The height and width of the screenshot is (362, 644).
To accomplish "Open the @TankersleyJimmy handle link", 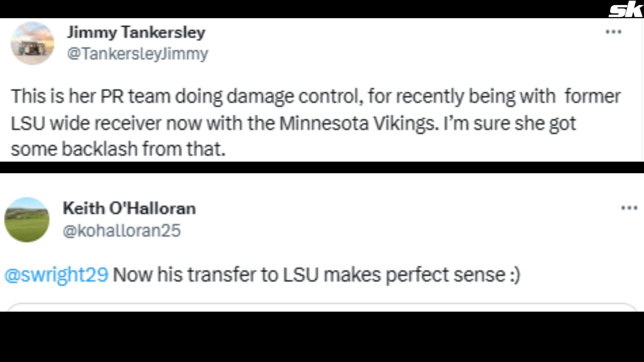I will pos(138,54).
